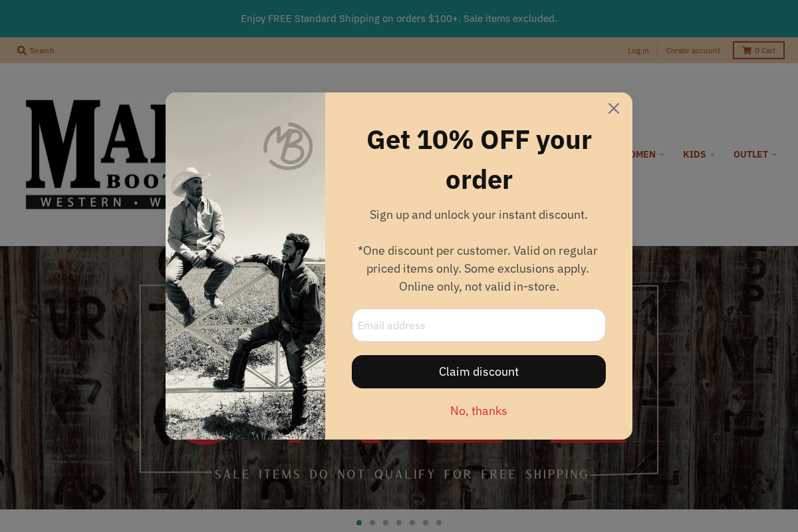Select the second carousel dot

point(372,523)
